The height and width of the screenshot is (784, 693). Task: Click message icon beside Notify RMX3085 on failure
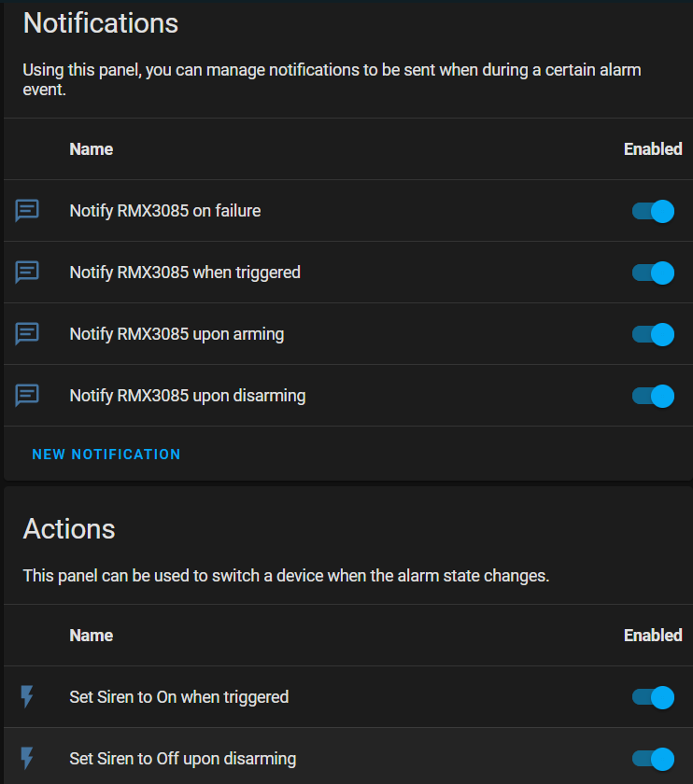pyautogui.click(x=27, y=211)
